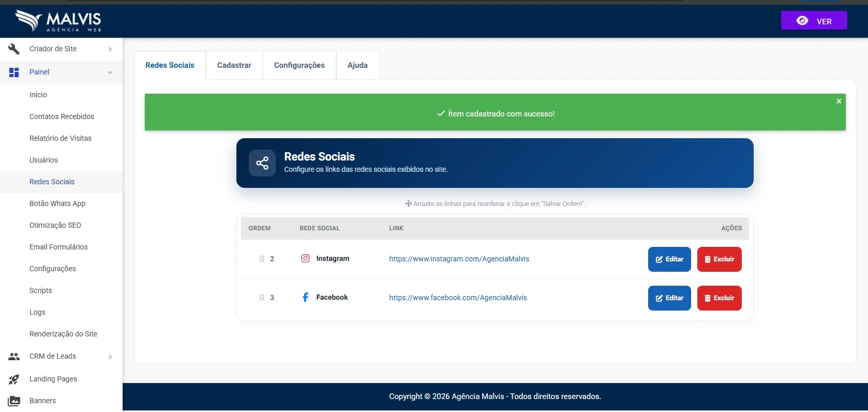Click VER eye button to view site
Image resolution: width=868 pixels, height=412 pixels.
814,20
